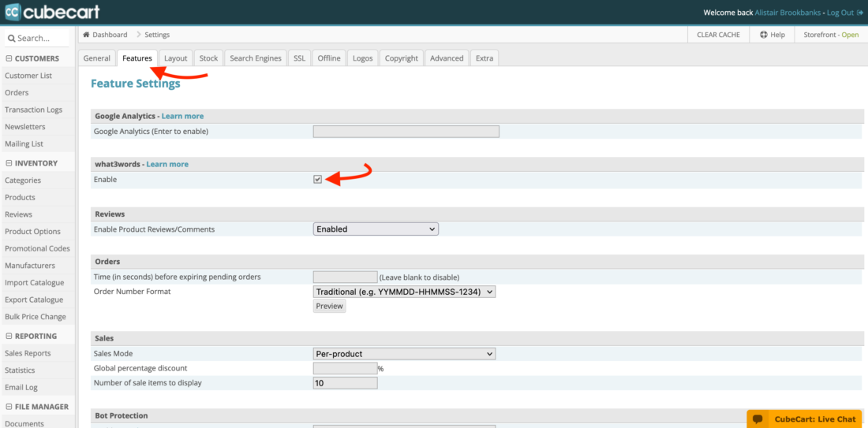This screenshot has width=868, height=428.
Task: Toggle the what3words Enable checkbox
Action: click(317, 180)
